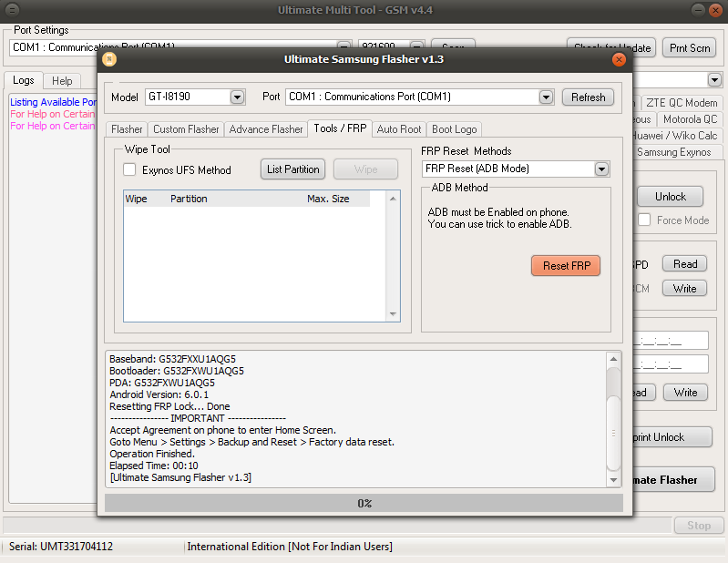Close the Ultimate Samsung Flasher dialog

(619, 59)
